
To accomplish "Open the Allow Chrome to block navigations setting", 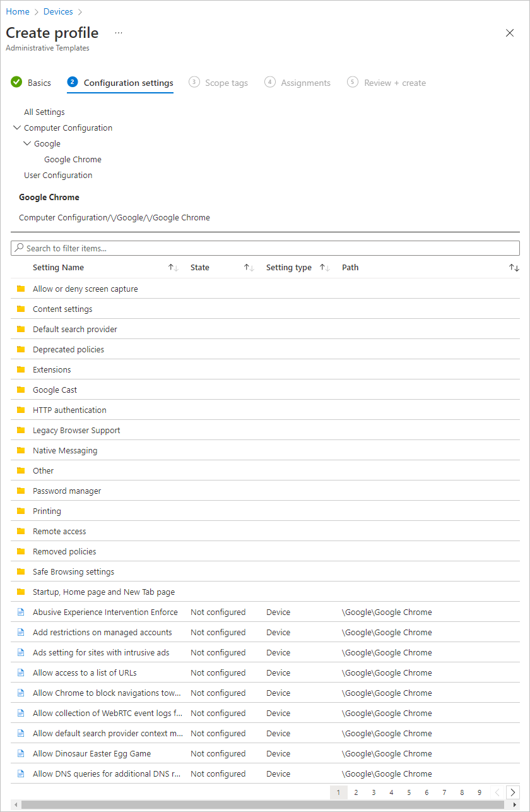I will (x=107, y=693).
